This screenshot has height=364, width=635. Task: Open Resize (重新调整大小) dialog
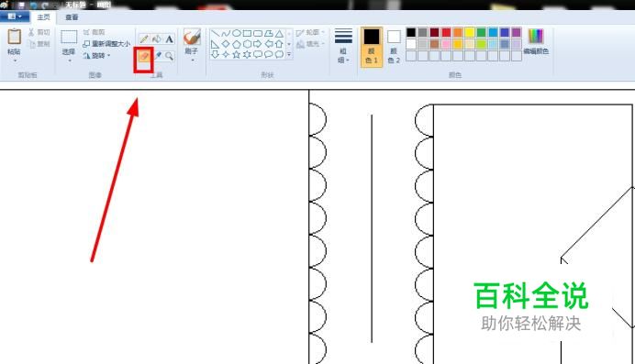coord(106,44)
